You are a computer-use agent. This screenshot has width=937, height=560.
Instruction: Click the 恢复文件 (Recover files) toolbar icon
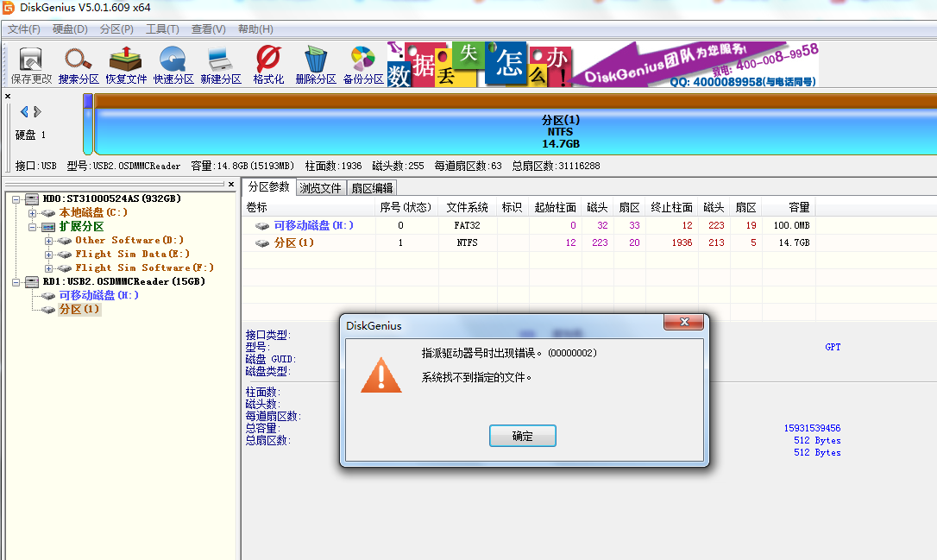(x=126, y=66)
